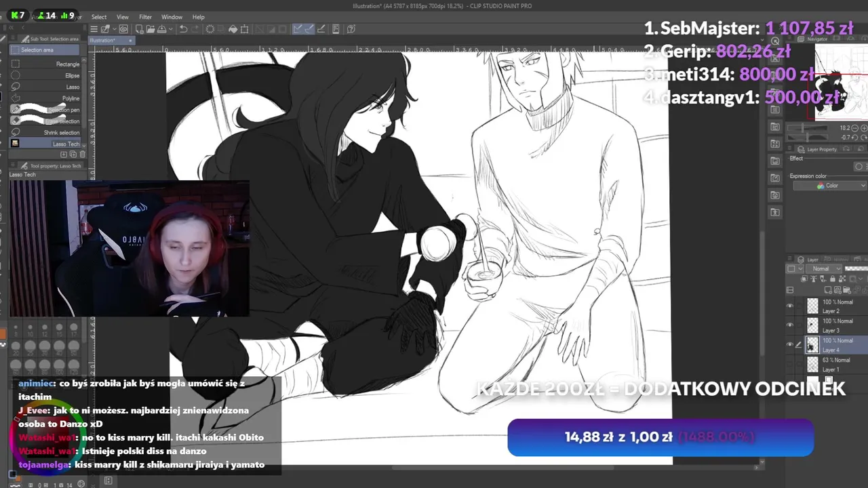Select the Selection area tool group
The height and width of the screenshot is (488, 868).
[45, 50]
